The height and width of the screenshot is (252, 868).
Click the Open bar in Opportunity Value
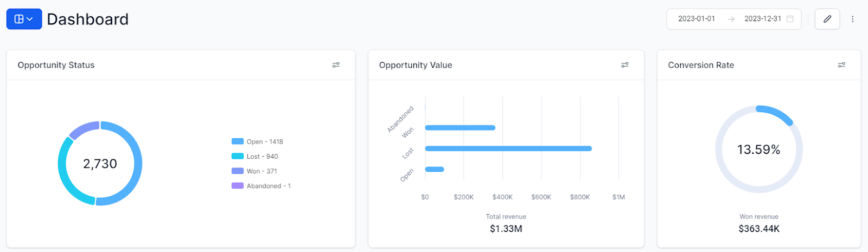coord(435,170)
